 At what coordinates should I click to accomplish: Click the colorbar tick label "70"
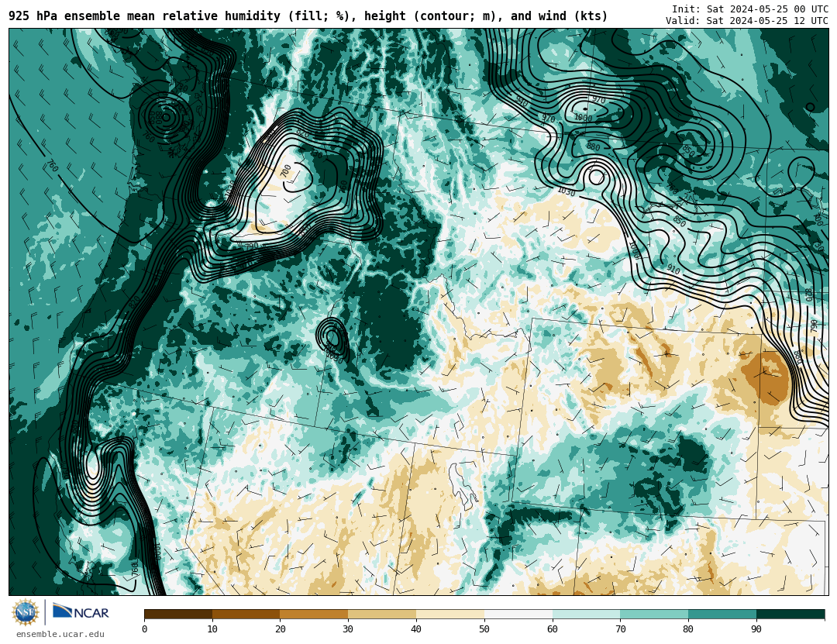click(620, 629)
